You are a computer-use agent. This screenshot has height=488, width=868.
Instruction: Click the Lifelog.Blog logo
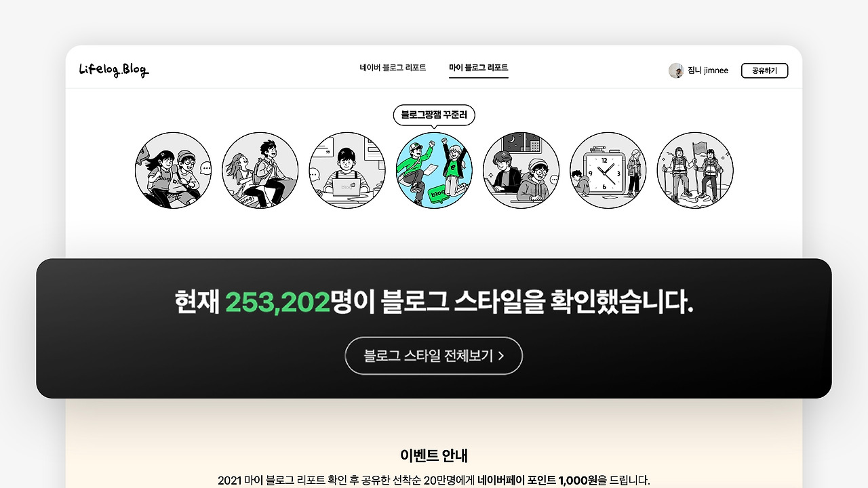pyautogui.click(x=113, y=70)
